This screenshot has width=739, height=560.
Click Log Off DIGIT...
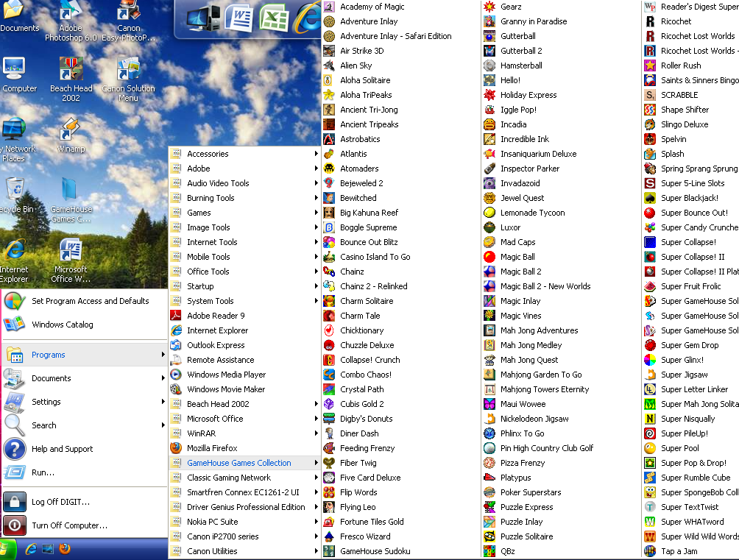click(x=85, y=502)
